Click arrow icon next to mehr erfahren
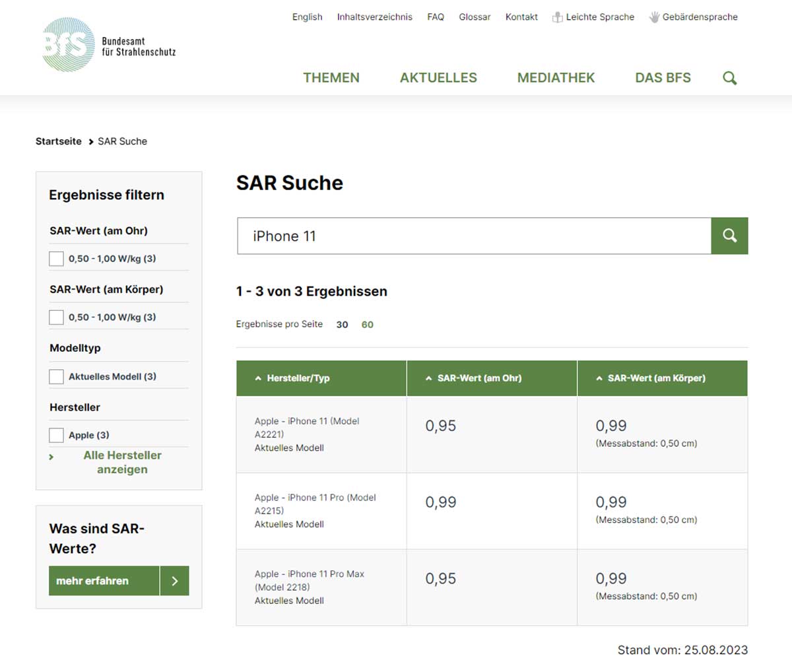 click(x=175, y=581)
